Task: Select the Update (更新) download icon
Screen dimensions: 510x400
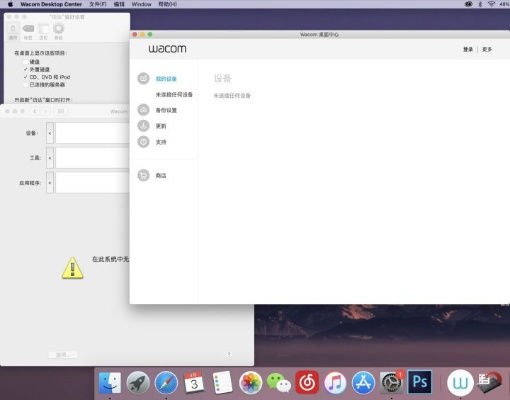Action: point(143,126)
